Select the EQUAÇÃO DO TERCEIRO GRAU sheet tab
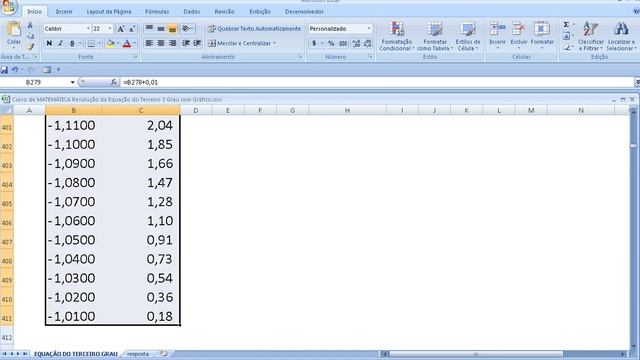 pyautogui.click(x=76, y=354)
